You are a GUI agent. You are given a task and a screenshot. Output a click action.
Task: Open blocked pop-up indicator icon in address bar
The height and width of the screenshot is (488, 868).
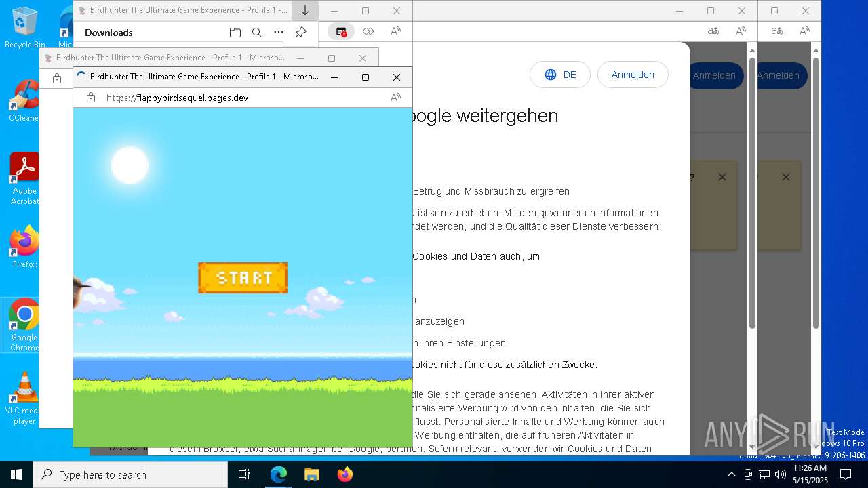(341, 31)
